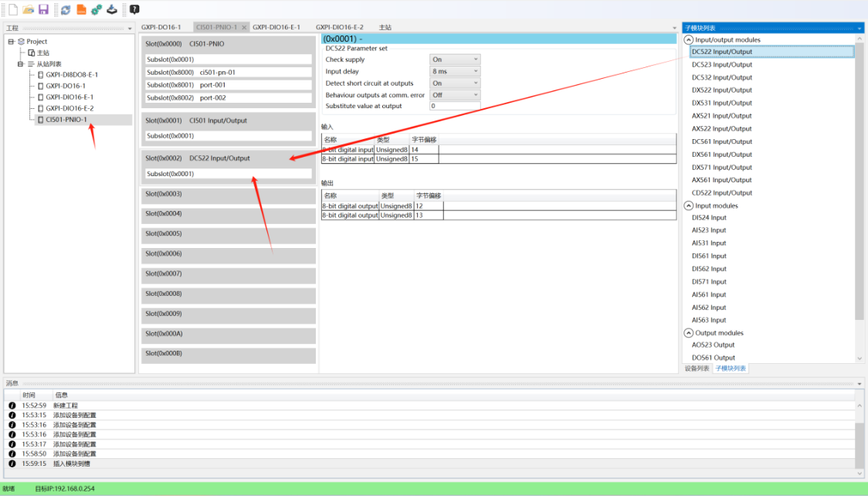Select AI531 Input module

[x=709, y=243]
